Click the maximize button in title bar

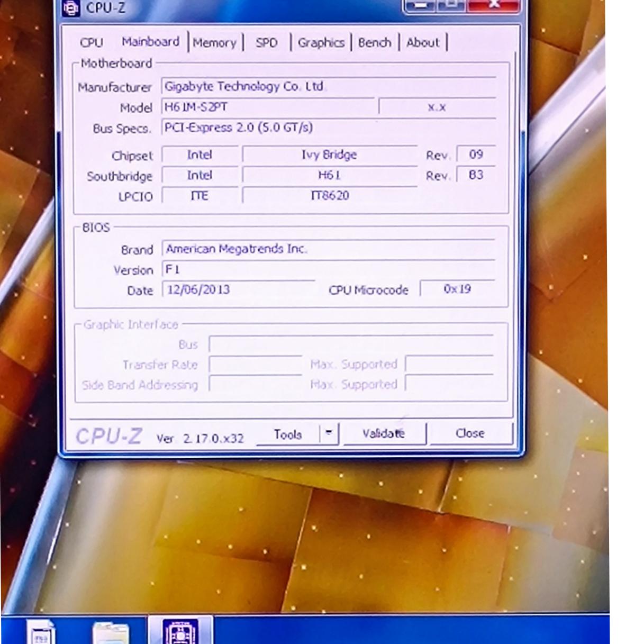pyautogui.click(x=452, y=5)
